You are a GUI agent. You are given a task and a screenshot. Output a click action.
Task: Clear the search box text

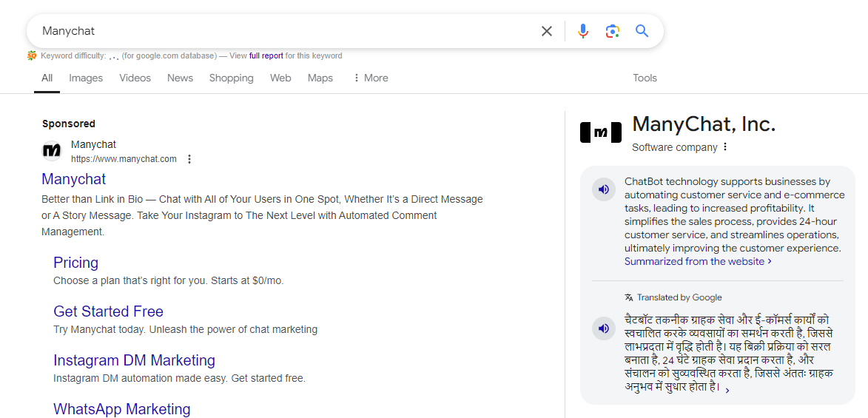pos(546,31)
